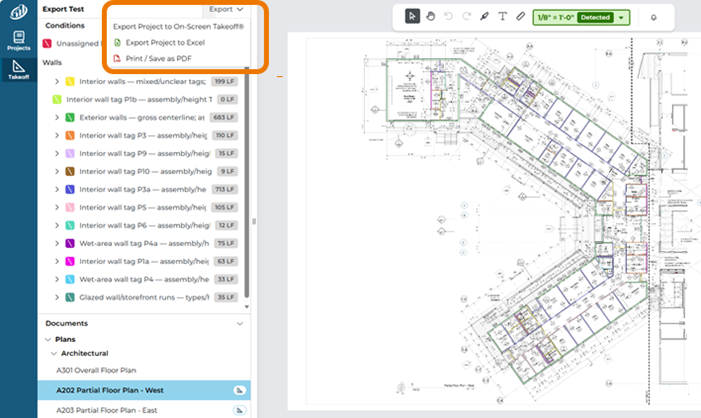The image size is (701, 418).
Task: Click the Detected scale badge
Action: 595,17
